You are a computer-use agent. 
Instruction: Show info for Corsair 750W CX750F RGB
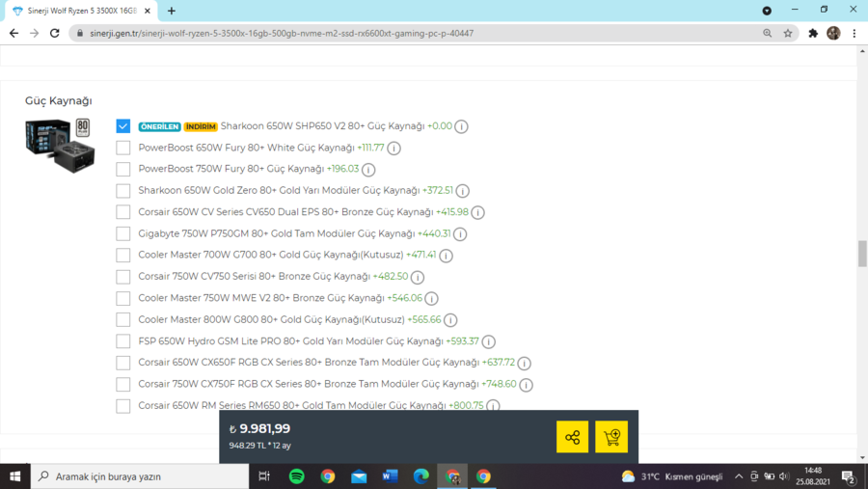tap(526, 385)
